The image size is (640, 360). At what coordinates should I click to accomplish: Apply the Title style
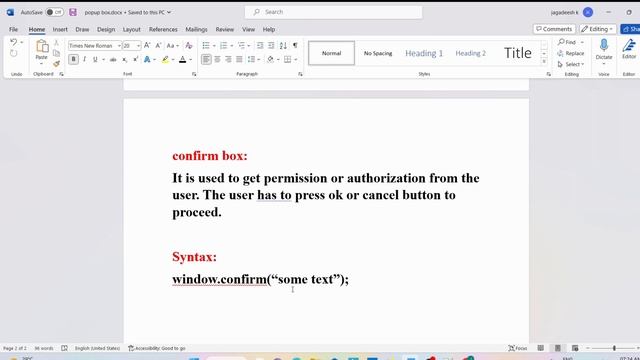coord(518,53)
